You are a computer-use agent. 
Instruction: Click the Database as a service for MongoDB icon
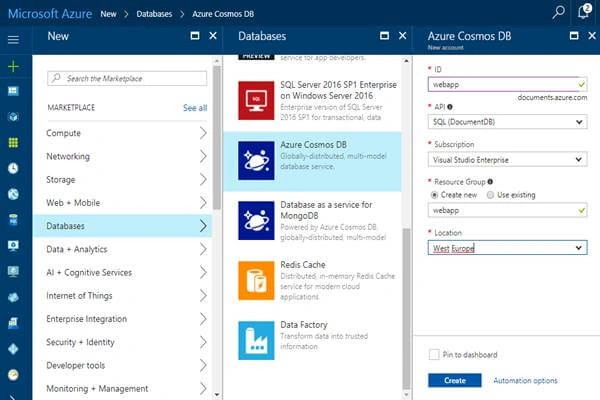click(256, 220)
